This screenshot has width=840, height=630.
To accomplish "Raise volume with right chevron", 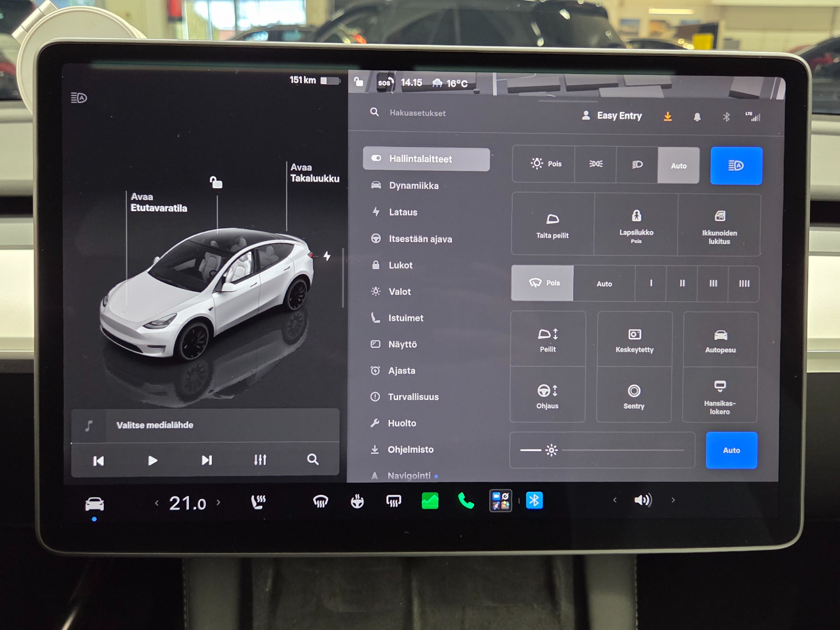I will click(673, 500).
